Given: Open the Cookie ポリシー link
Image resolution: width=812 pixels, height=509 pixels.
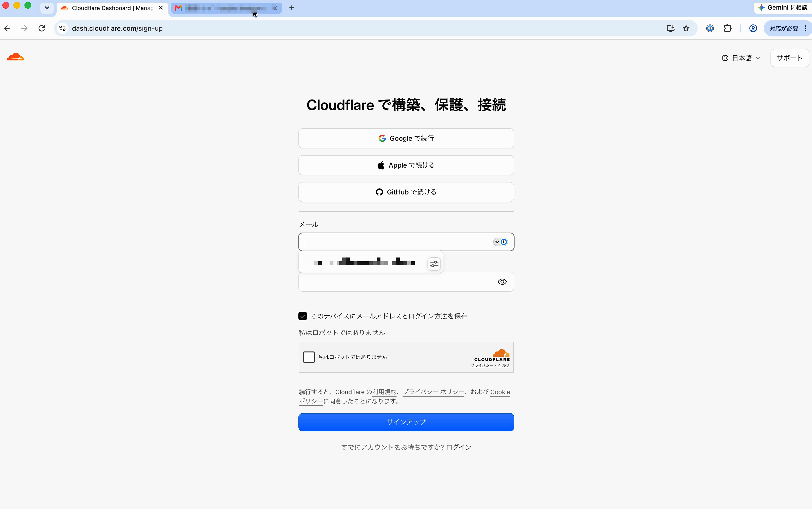Looking at the screenshot, I should [500, 392].
